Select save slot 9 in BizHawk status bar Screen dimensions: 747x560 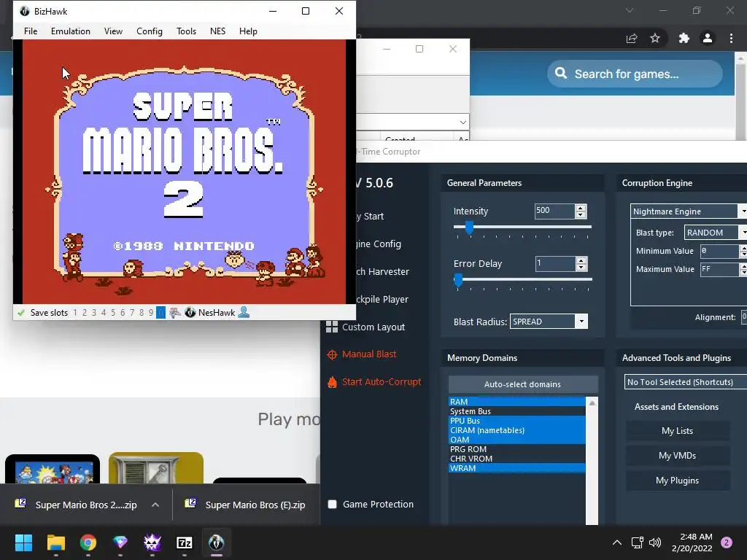coord(151,313)
